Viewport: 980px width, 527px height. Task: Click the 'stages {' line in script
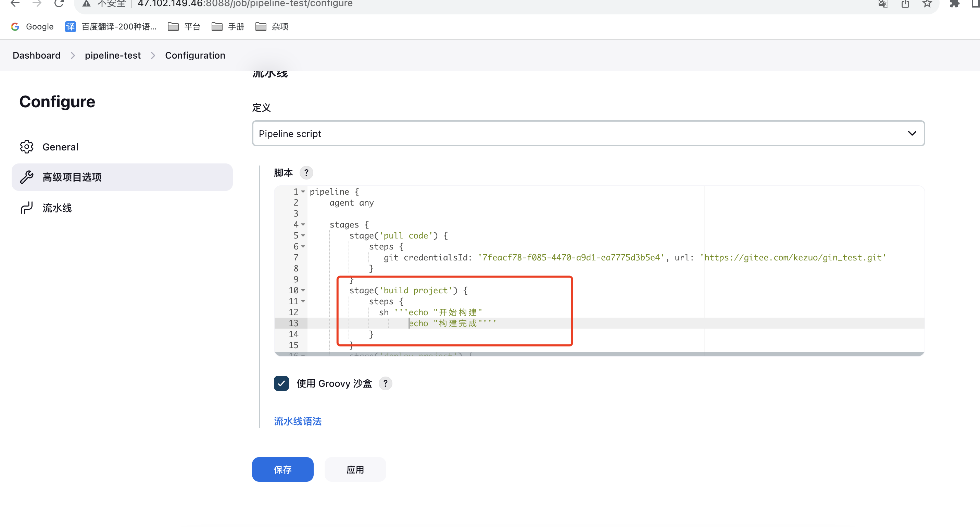pos(349,225)
